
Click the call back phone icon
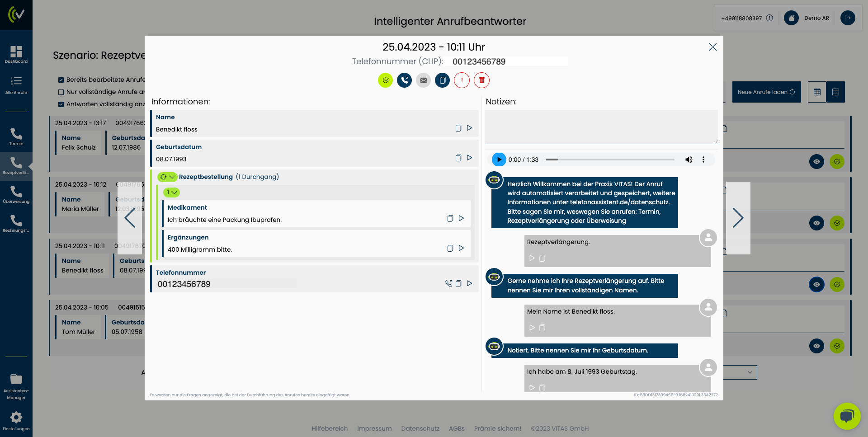(404, 80)
